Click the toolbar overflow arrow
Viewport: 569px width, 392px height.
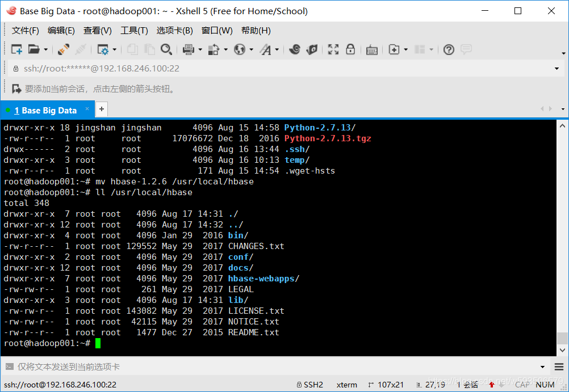pyautogui.click(x=563, y=53)
